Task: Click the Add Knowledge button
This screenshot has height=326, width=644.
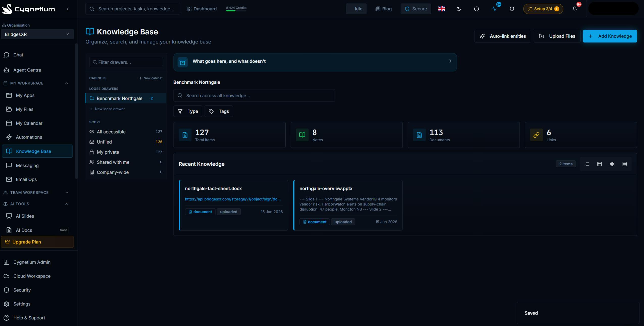Action: click(x=610, y=36)
